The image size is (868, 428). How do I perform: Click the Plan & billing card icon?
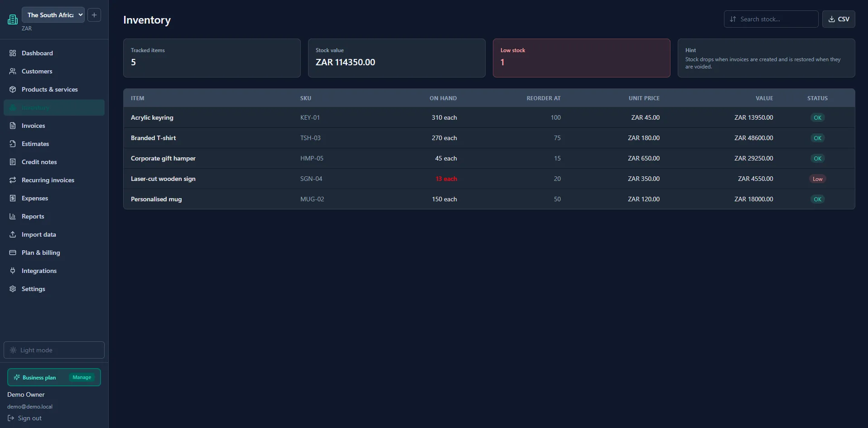point(13,253)
